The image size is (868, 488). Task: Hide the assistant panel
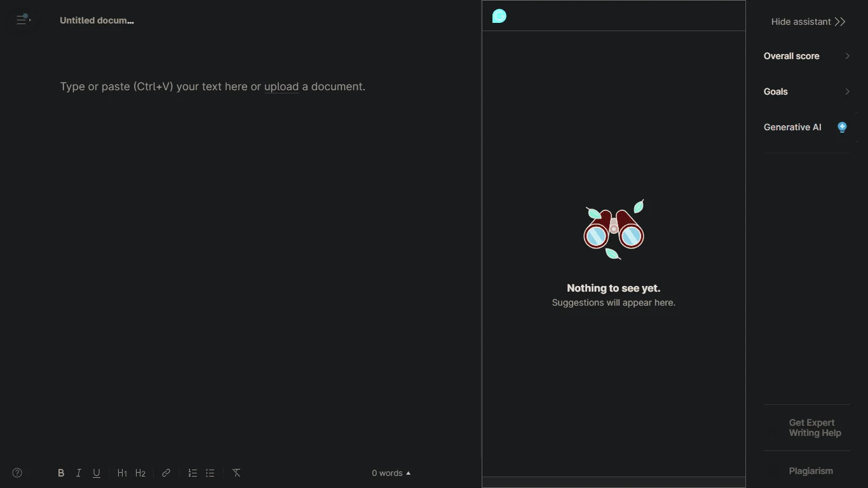pyautogui.click(x=808, y=22)
